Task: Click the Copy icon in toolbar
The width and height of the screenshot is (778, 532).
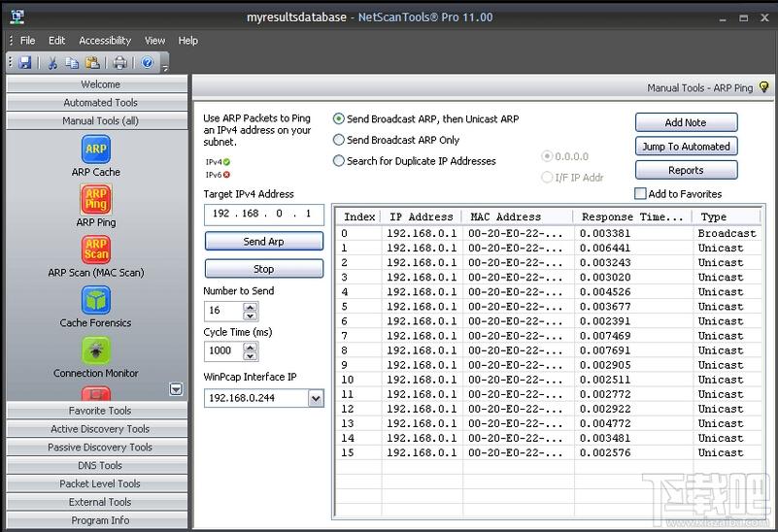Action: tap(72, 62)
